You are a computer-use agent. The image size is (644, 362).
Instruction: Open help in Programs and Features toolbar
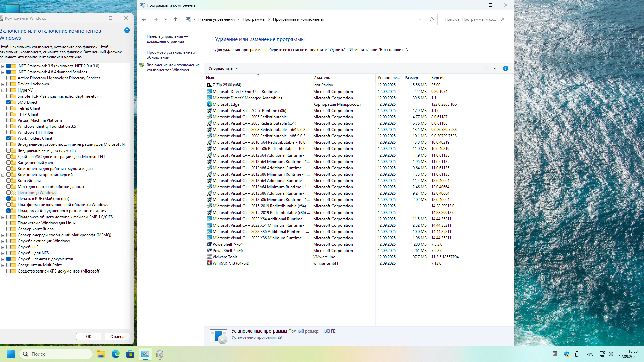tap(506, 68)
